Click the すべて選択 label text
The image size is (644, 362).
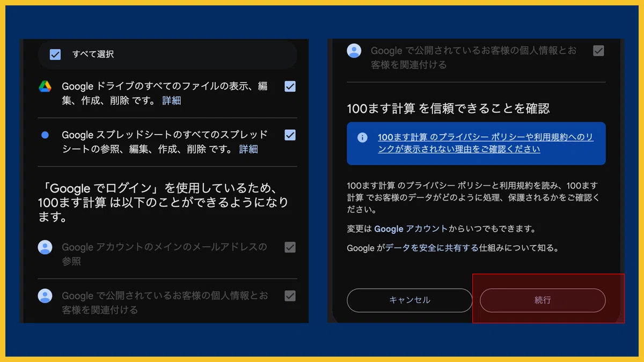[x=93, y=54]
